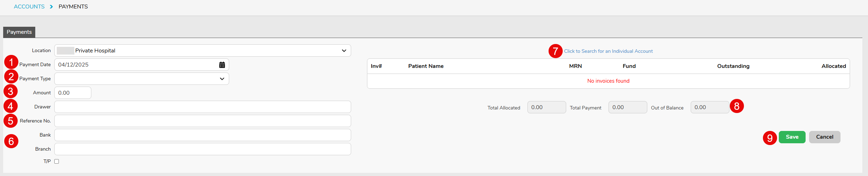Select the Payments tab
Screen dimensions: 868x176
tap(19, 32)
